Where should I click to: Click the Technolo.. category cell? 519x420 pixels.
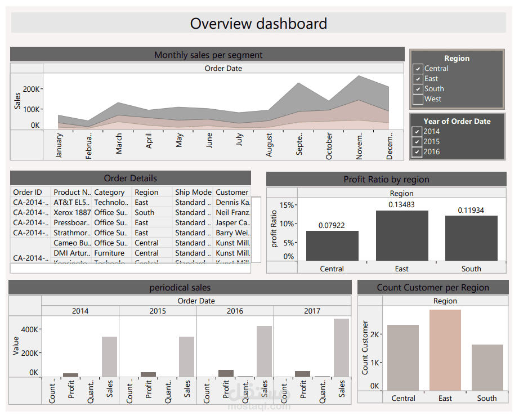pos(112,203)
